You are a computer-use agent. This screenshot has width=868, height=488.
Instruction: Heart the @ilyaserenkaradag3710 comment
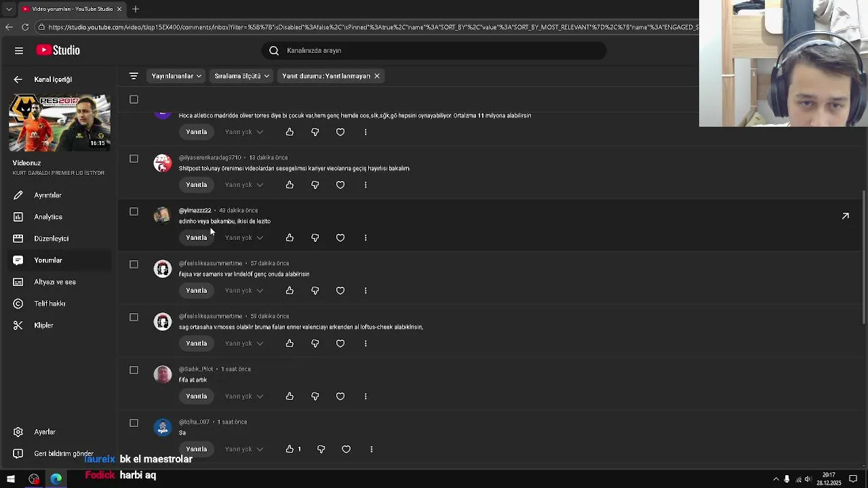pyautogui.click(x=340, y=184)
